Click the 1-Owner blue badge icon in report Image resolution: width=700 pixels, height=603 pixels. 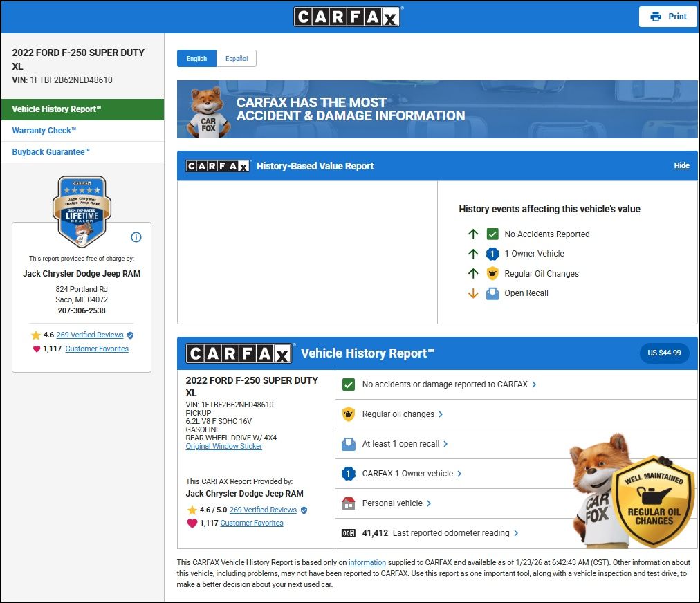coord(349,474)
